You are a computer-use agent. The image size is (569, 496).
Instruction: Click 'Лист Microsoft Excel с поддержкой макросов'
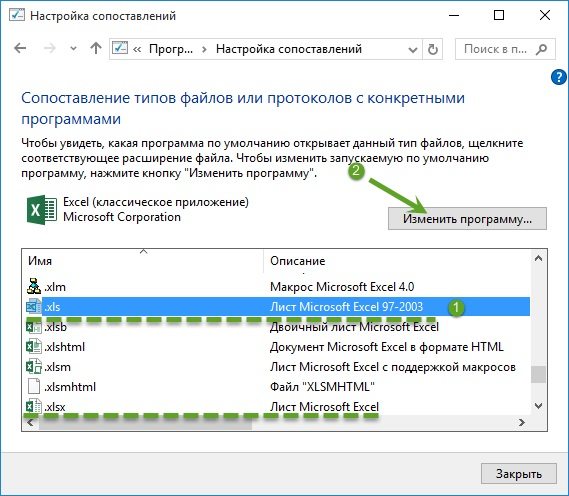tap(393, 367)
